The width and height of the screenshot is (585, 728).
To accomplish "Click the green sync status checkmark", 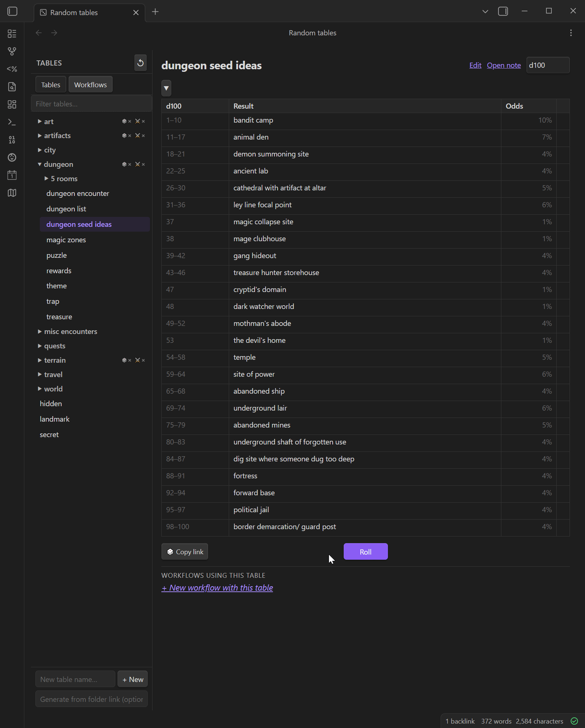I will tap(574, 721).
